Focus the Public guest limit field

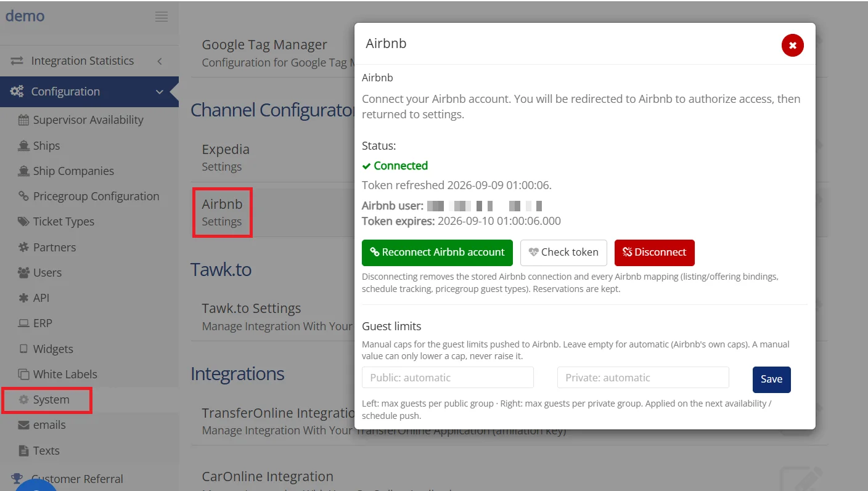[448, 378]
